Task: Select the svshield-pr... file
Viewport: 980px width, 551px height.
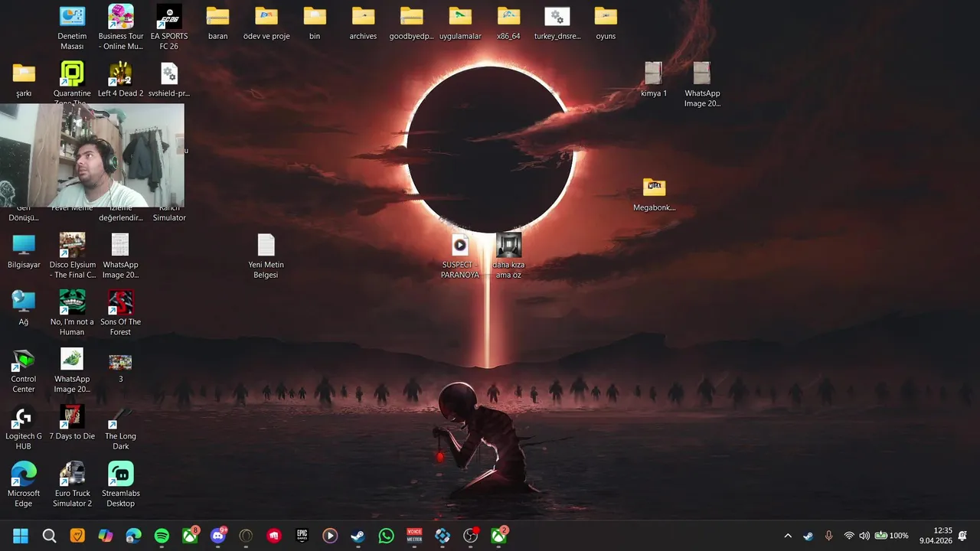Action: pyautogui.click(x=169, y=80)
